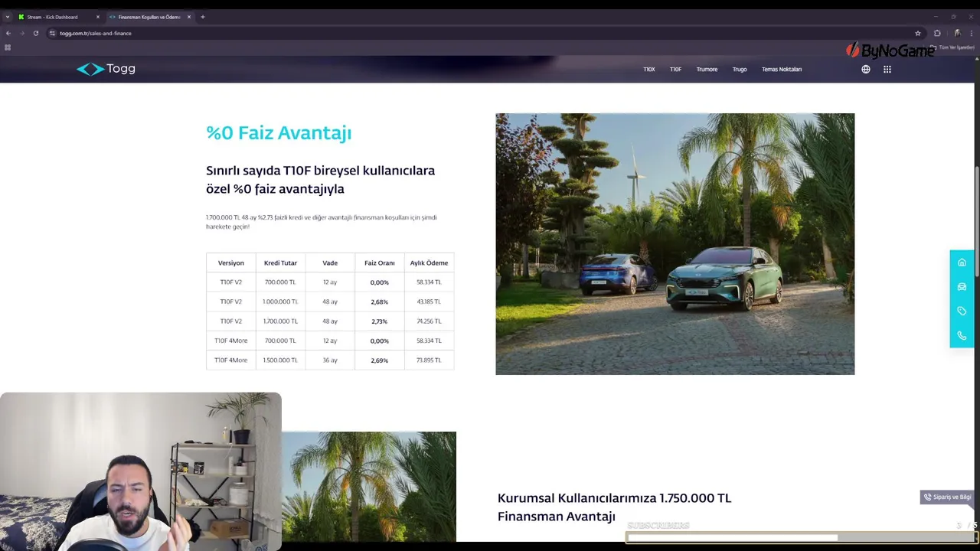Expand the tab search dropdown
The width and height of the screenshot is (980, 551).
coord(8,17)
